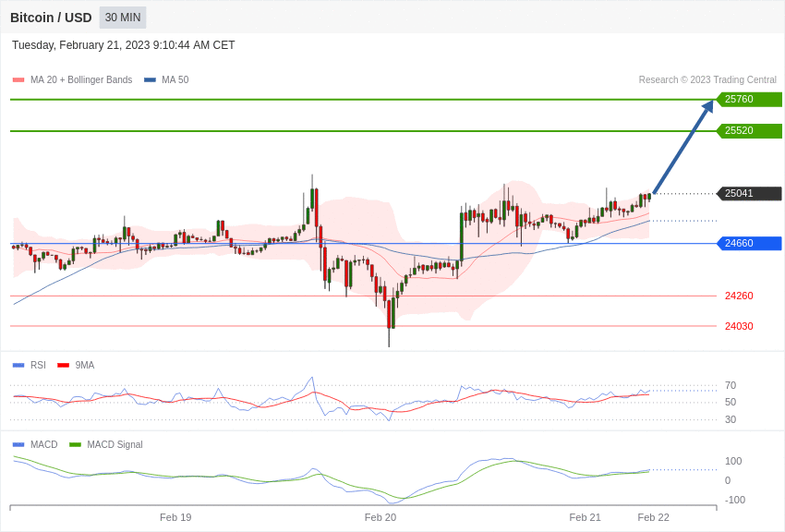Click the red 24030 support label

tap(739, 326)
